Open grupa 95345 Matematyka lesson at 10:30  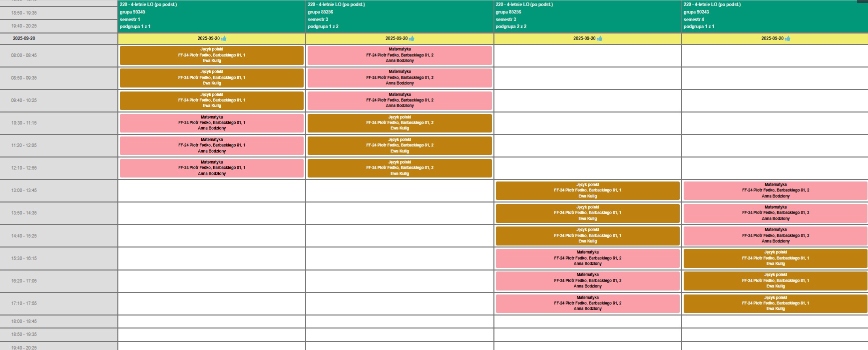(x=212, y=123)
